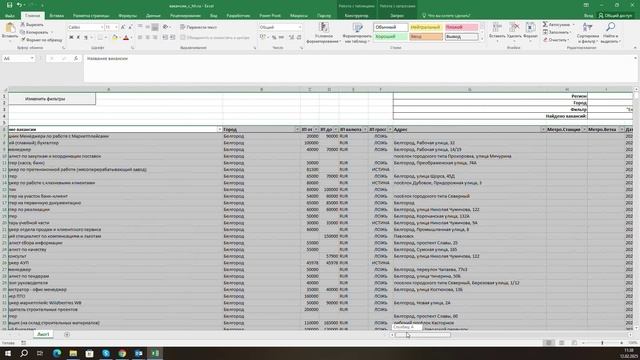Undo the last action

point(19,5)
